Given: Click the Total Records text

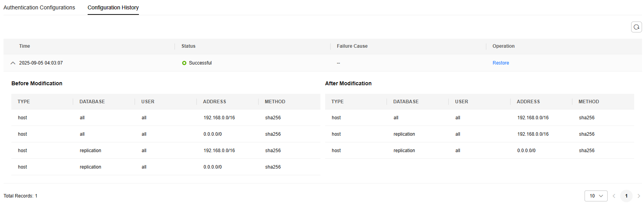Looking at the screenshot, I should tap(20, 196).
